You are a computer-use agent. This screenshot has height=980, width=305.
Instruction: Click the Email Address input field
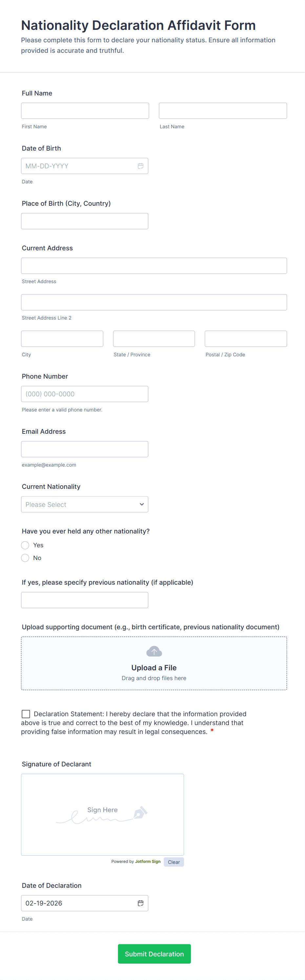click(x=84, y=449)
